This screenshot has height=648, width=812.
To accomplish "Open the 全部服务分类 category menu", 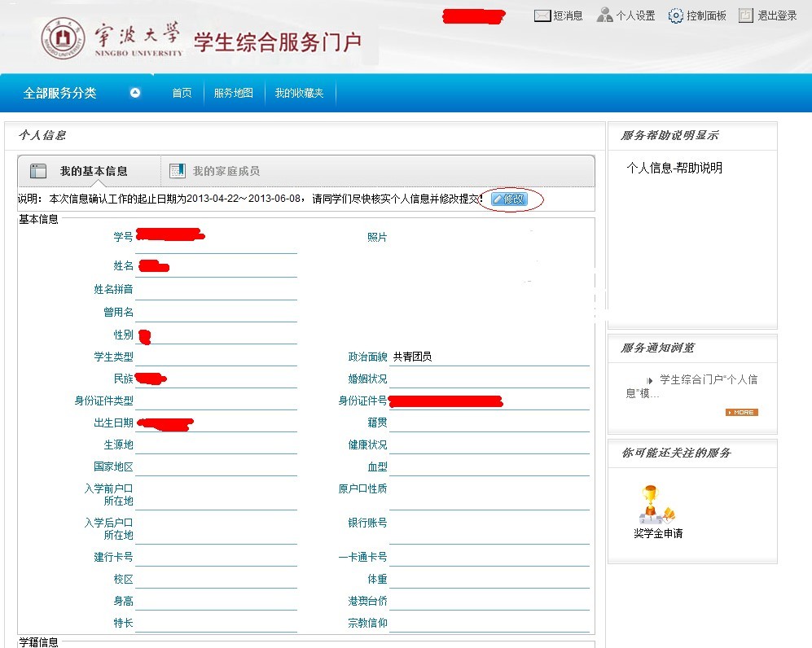I will 59,93.
